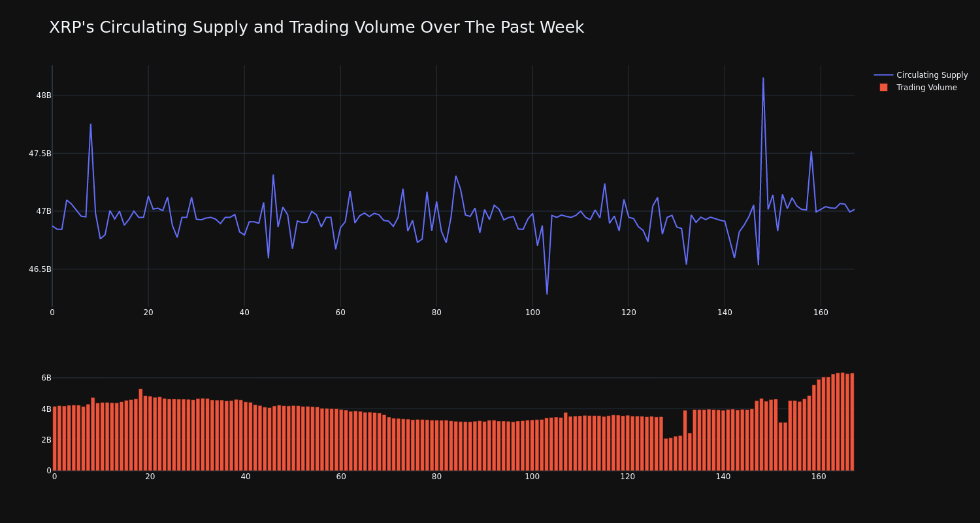Click the 120 tick on supply chart x-axis
Viewport: 980px width, 523px height.
coord(629,312)
